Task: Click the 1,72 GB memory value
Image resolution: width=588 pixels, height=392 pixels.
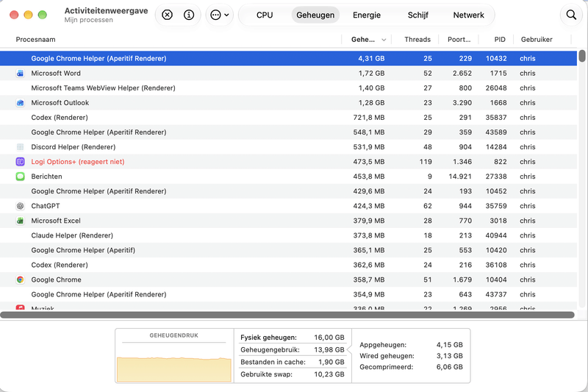Action: tap(371, 73)
